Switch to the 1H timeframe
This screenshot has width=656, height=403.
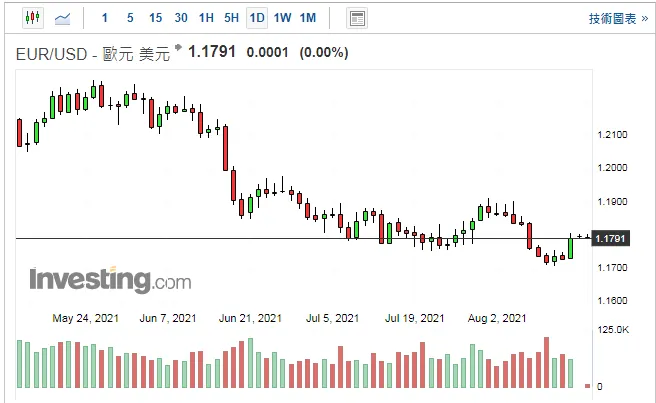(x=206, y=18)
